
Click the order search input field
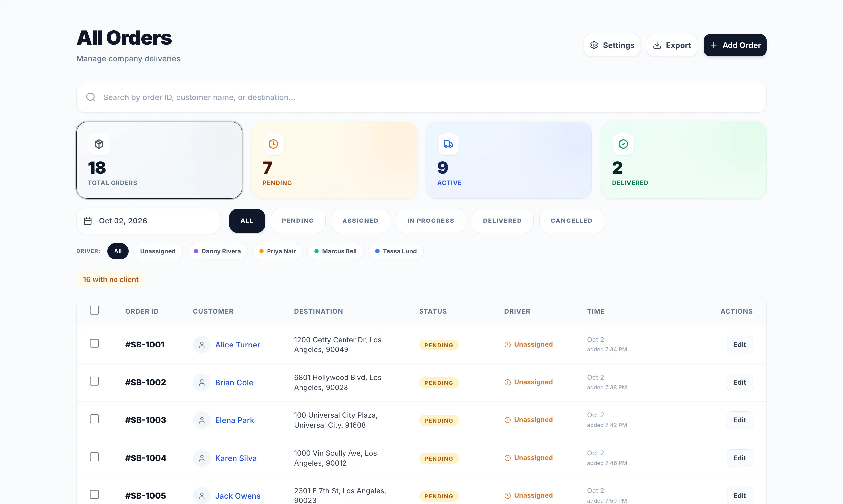421,97
